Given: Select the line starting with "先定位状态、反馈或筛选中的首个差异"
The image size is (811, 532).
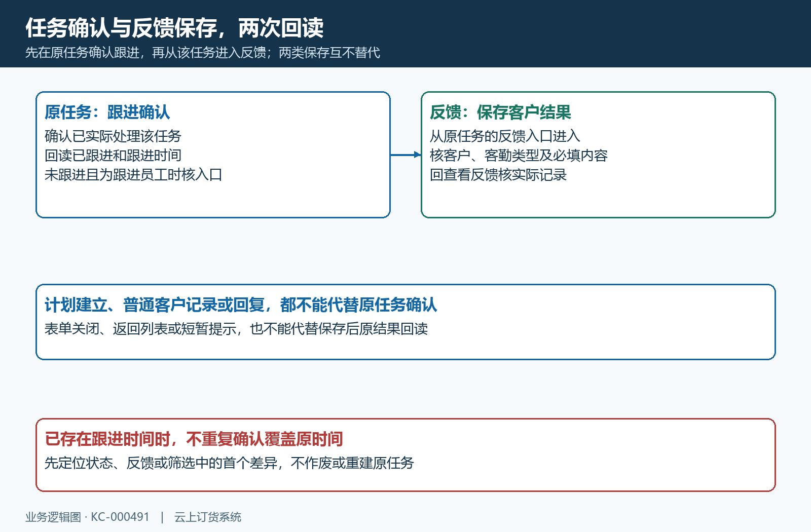Looking at the screenshot, I should (229, 463).
